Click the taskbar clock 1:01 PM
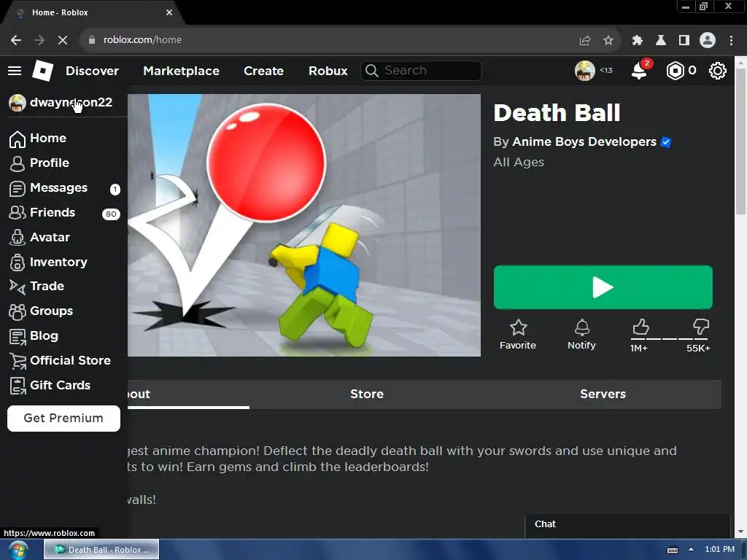The height and width of the screenshot is (560, 747). coord(719,550)
